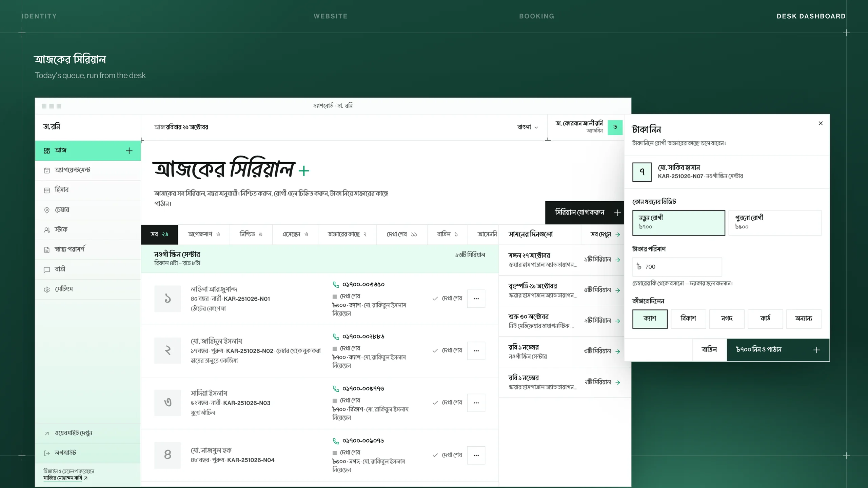This screenshot has height=488, width=868.
Task: Click সব দেখুন link
Action: point(605,234)
